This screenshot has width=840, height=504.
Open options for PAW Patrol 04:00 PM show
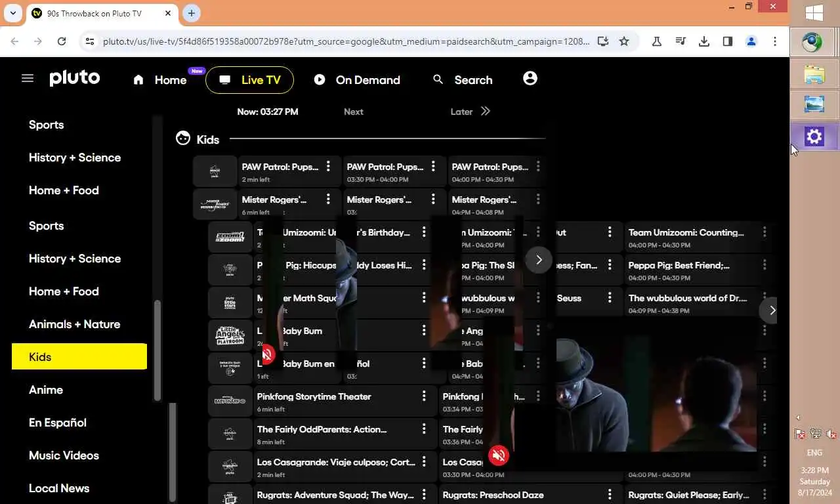538,167
